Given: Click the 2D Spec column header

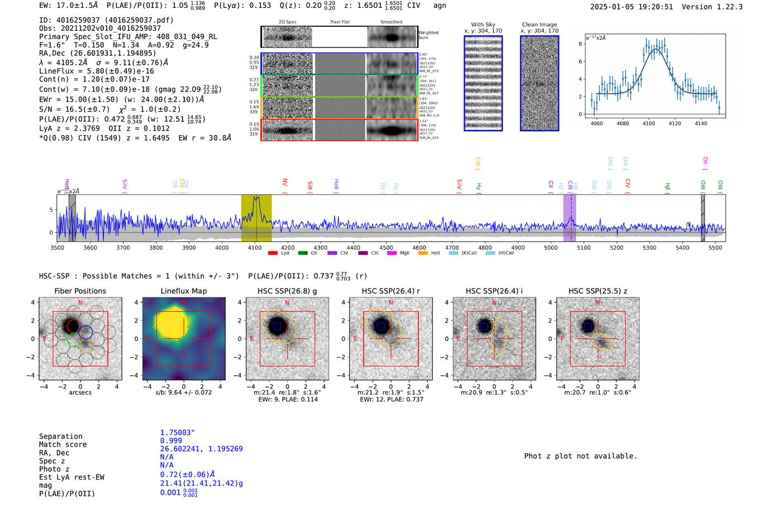Looking at the screenshot, I should click(288, 22).
